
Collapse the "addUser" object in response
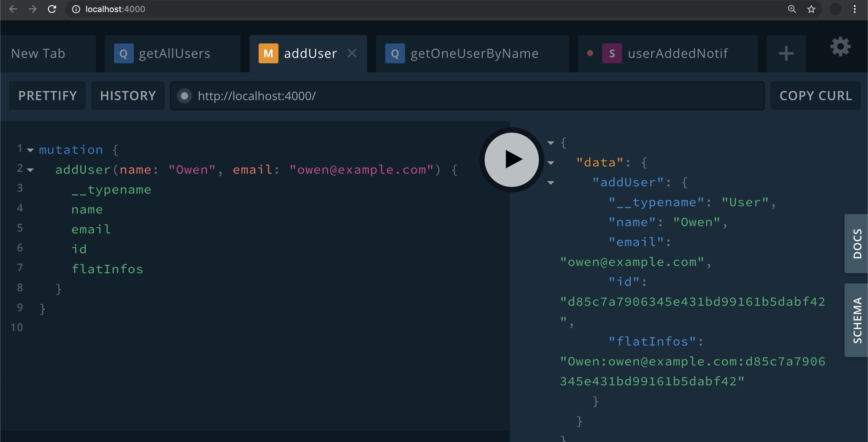[x=551, y=183]
